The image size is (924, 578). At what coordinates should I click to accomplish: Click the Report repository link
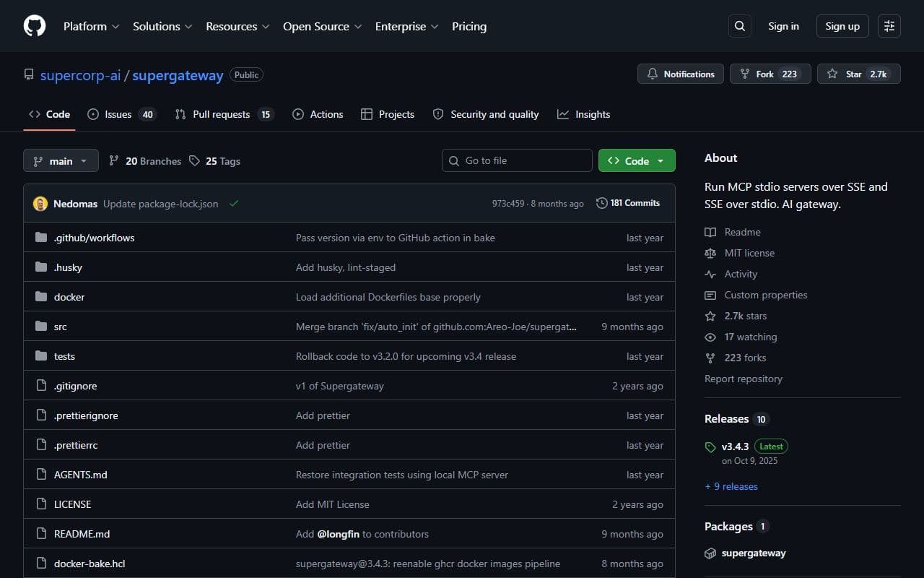click(744, 379)
